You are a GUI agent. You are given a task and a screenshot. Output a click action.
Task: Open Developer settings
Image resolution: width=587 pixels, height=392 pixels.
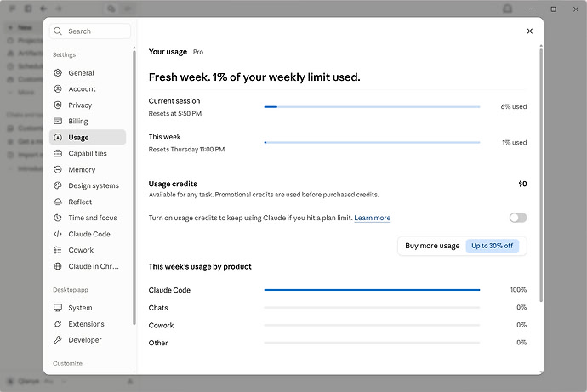point(88,339)
